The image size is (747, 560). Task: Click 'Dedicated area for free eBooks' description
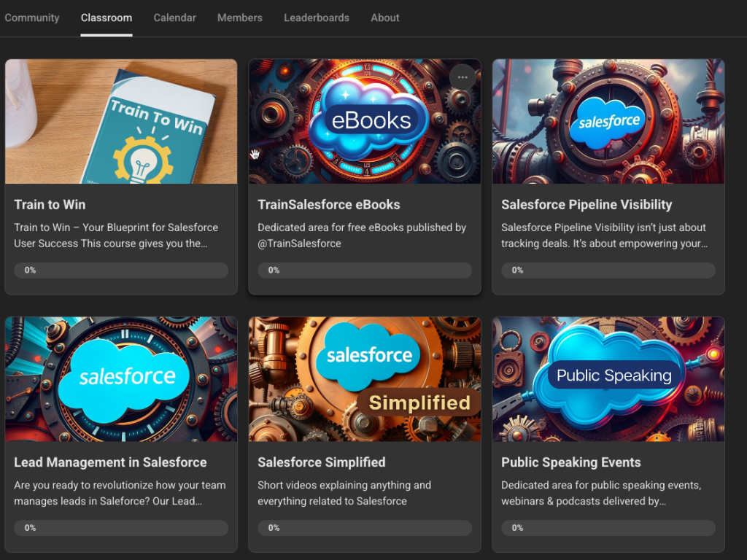pyautogui.click(x=362, y=236)
